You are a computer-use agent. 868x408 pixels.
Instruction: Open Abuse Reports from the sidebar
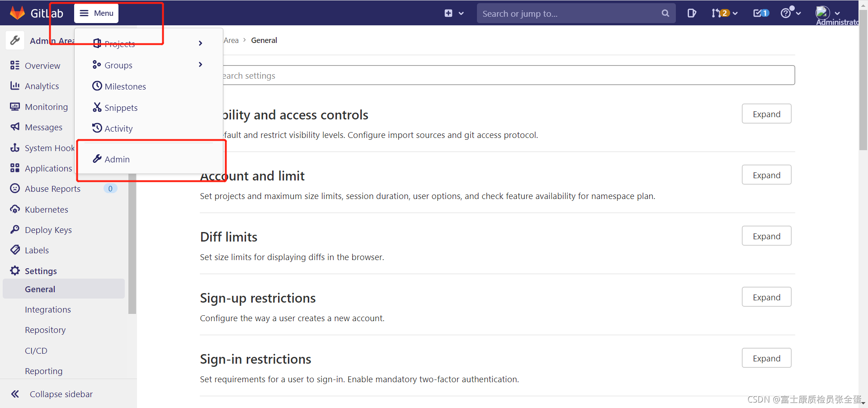[52, 188]
